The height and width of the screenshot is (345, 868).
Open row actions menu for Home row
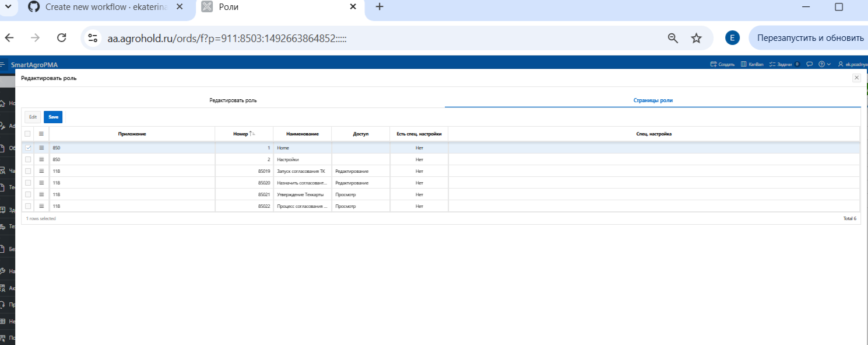point(41,148)
